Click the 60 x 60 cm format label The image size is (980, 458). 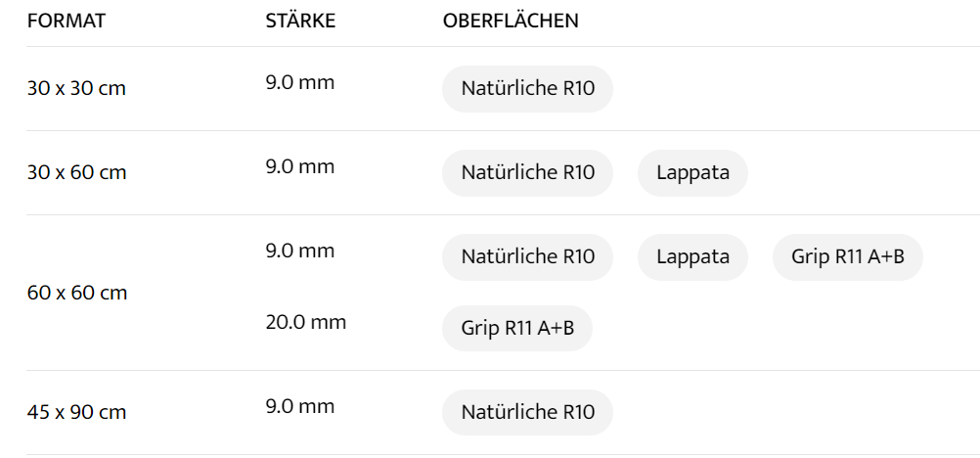coord(76,293)
